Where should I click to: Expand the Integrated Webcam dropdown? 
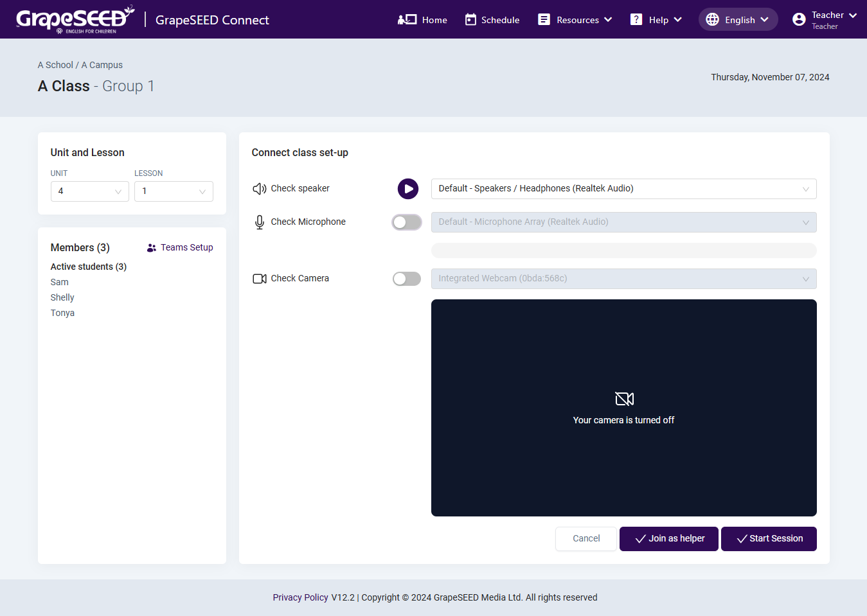pos(623,279)
